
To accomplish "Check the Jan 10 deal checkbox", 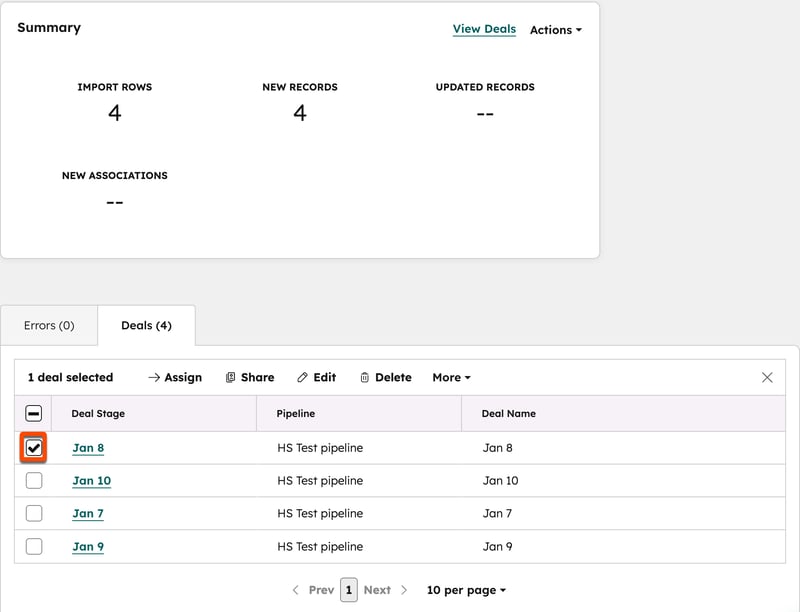I will [36, 480].
